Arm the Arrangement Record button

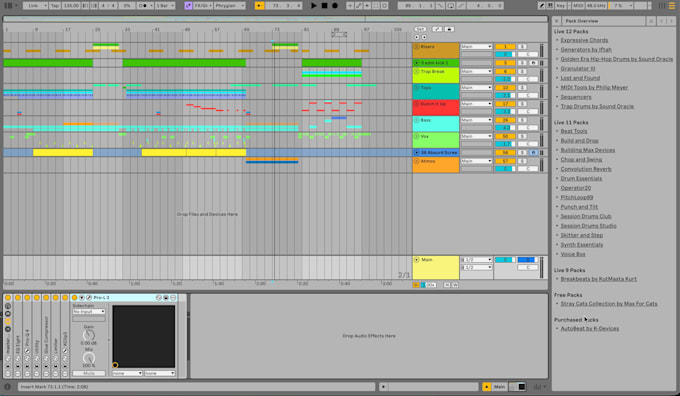pyautogui.click(x=335, y=6)
